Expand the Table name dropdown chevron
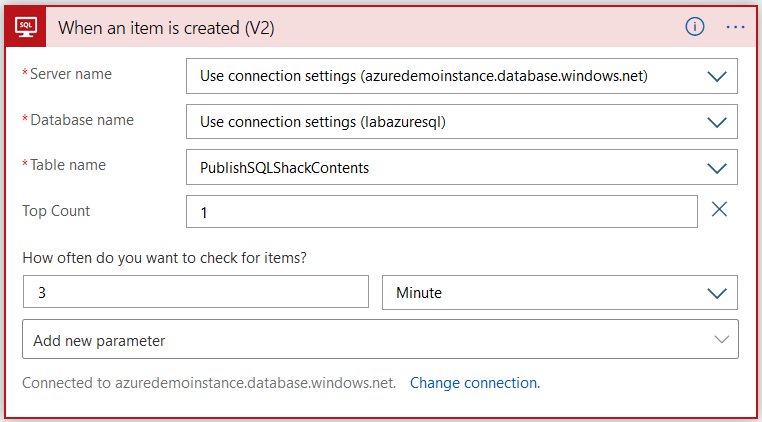The width and height of the screenshot is (762, 422). pyautogui.click(x=716, y=168)
